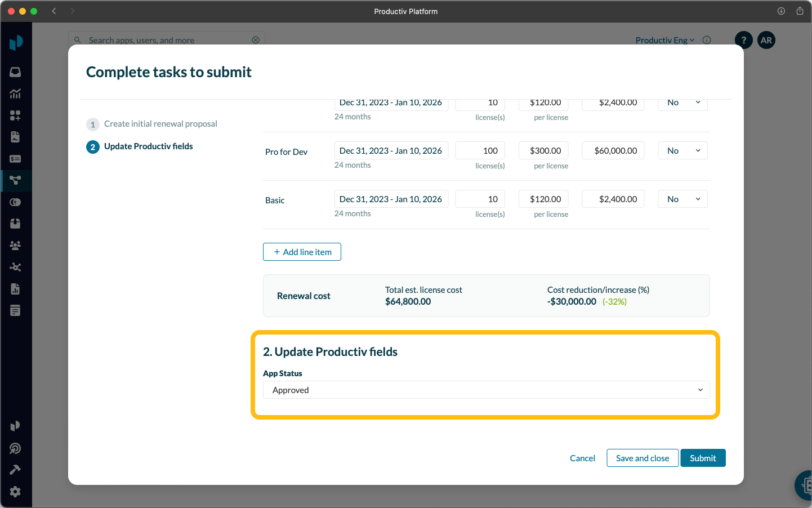Click the info icon beside Productiv Eng
This screenshot has width=812, height=508.
click(707, 40)
